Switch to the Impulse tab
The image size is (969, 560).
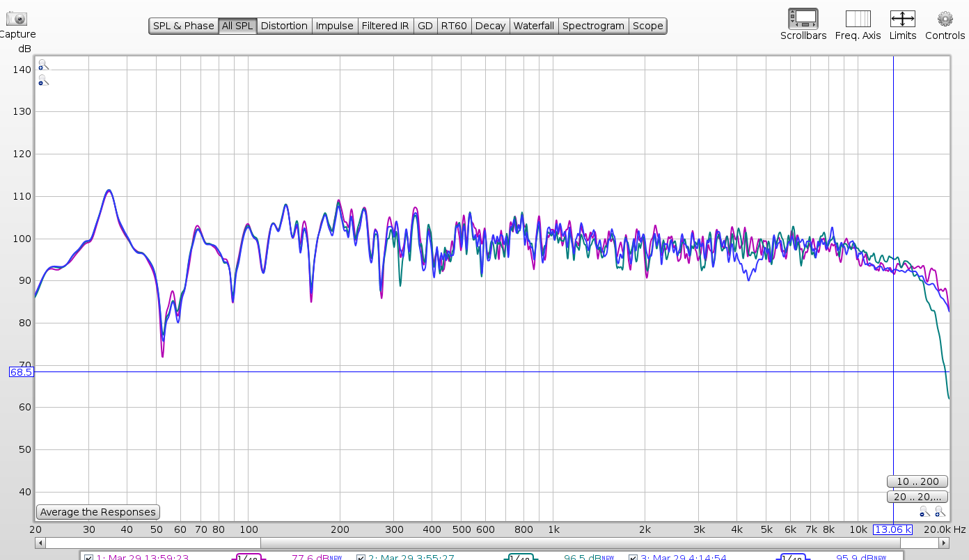334,26
